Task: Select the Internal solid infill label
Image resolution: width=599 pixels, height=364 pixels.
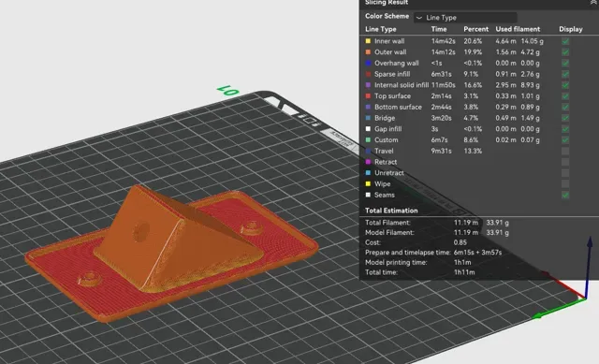Action: [402, 85]
